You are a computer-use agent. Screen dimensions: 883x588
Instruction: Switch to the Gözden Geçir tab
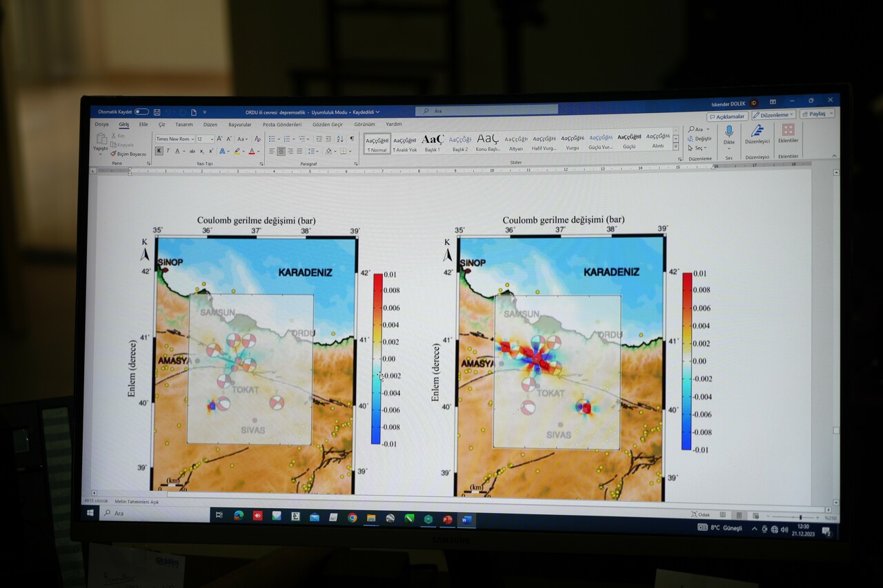point(327,125)
